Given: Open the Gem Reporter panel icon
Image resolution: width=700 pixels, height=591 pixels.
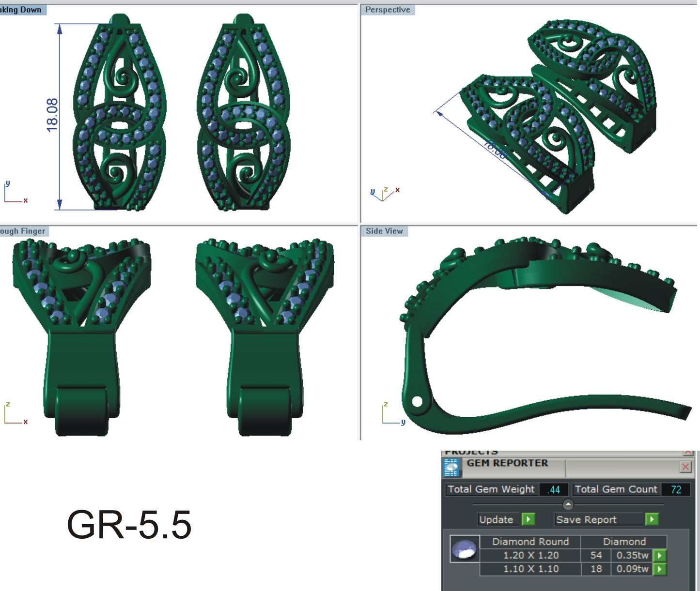Looking at the screenshot, I should click(451, 468).
